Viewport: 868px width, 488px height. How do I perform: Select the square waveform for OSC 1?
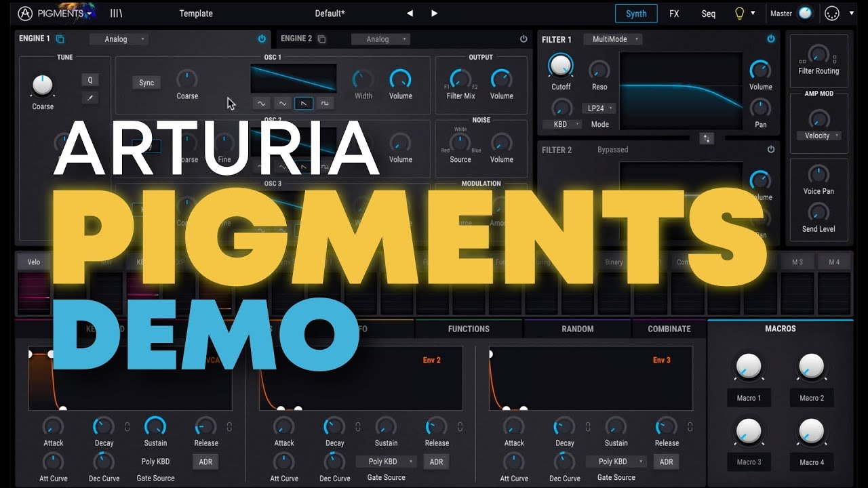click(324, 103)
